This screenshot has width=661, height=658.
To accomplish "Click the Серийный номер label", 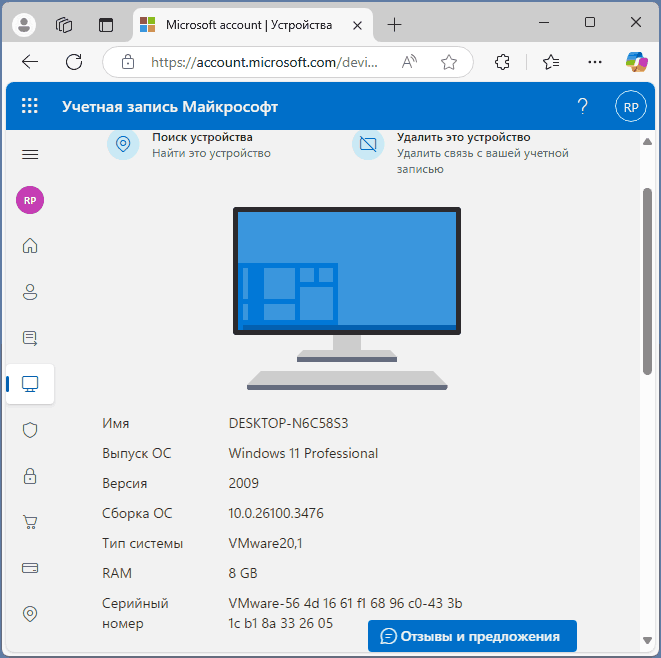I will coord(135,613).
